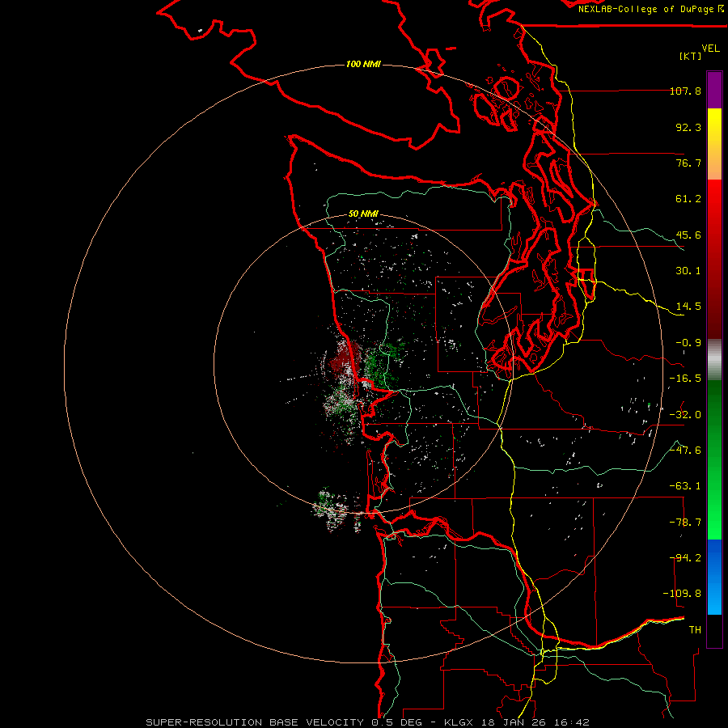Screen dimensions: 728x728
Task: Click the gray near-zero segment of the color bar
Action: (714, 360)
